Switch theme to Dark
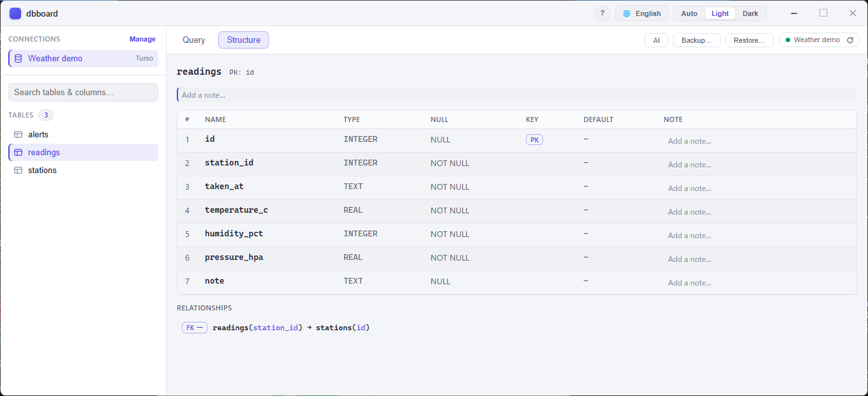This screenshot has height=396, width=868. click(x=751, y=13)
